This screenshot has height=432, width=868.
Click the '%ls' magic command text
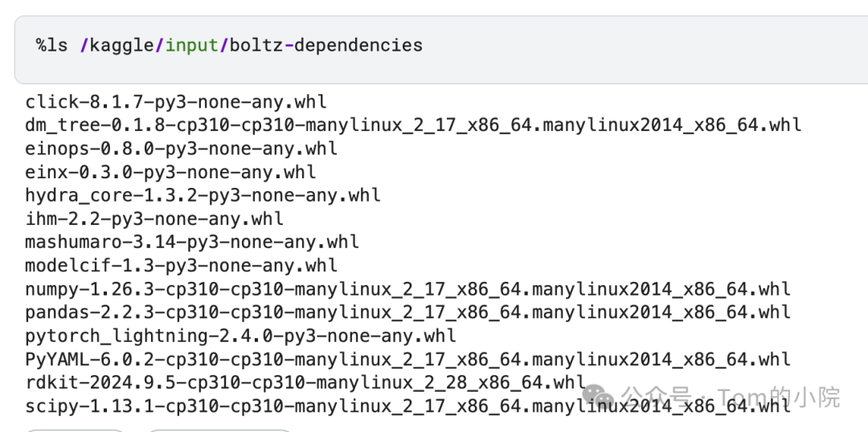(52, 45)
